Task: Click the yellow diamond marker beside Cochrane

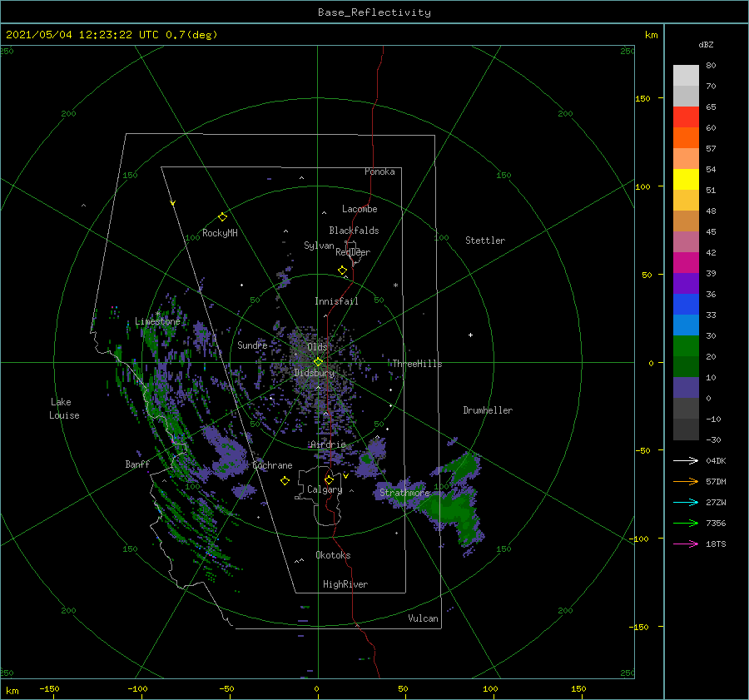Action: 285,481
